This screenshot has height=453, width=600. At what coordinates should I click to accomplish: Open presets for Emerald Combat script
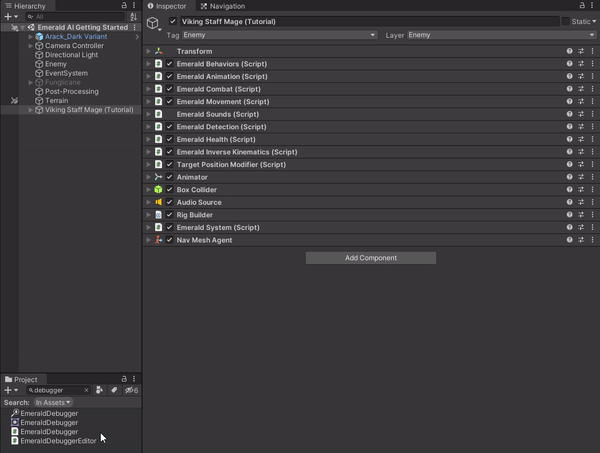581,89
